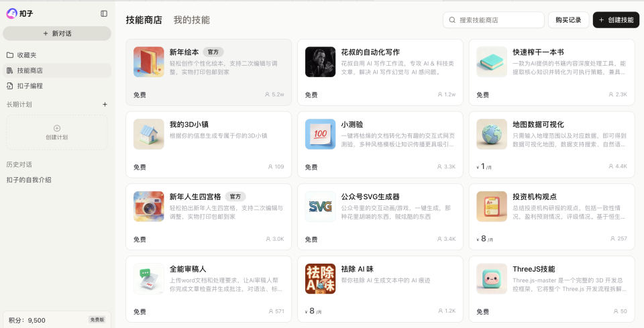Open the 祛除 AI 味 icon
Screen dimensions: 644x328
point(321,279)
